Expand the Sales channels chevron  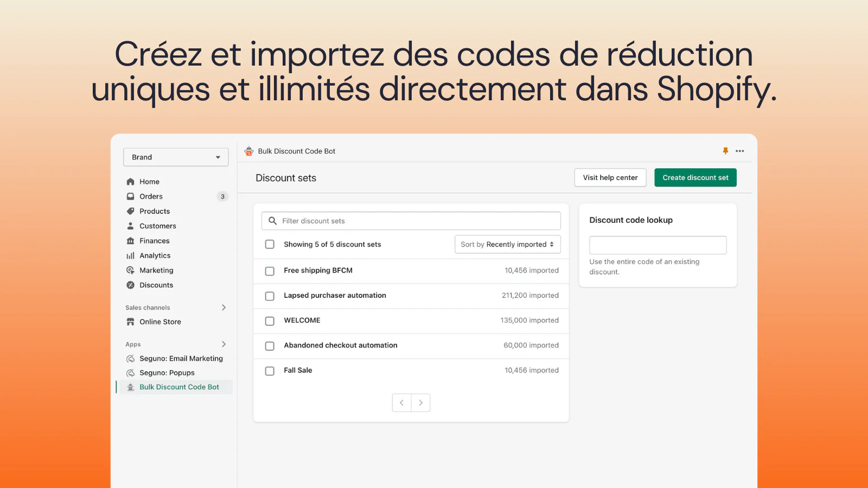point(224,307)
